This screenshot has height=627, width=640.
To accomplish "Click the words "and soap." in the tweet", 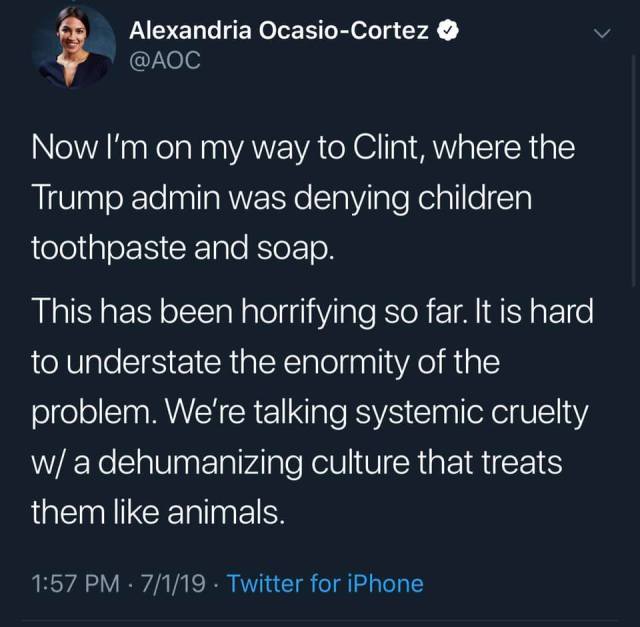I will 264,249.
